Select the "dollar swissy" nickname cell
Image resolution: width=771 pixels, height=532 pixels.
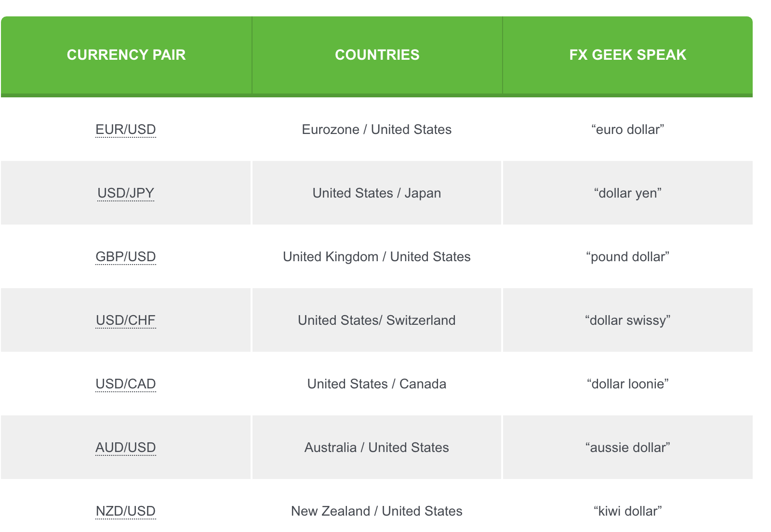pyautogui.click(x=628, y=320)
